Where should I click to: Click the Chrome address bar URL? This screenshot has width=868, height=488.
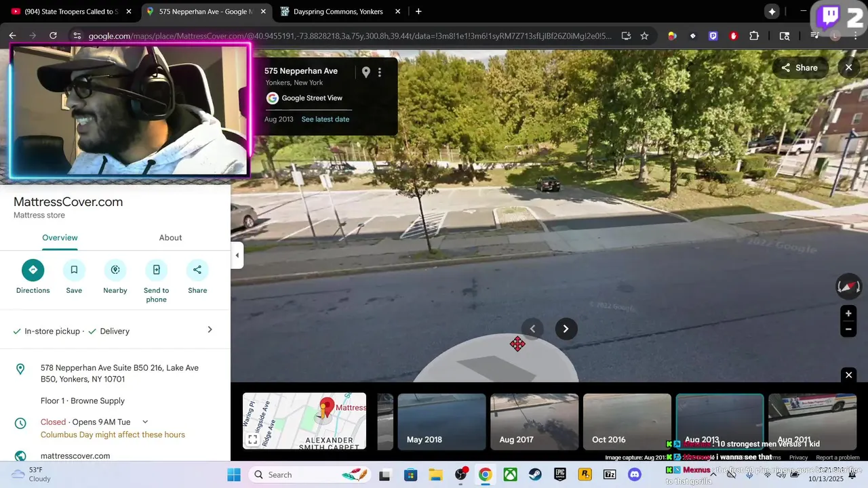pos(349,36)
